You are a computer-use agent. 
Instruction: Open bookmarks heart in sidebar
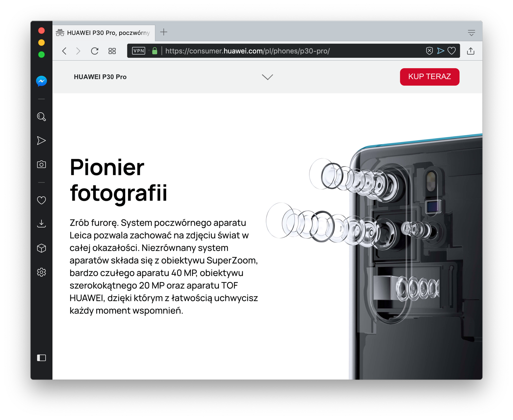pyautogui.click(x=41, y=200)
